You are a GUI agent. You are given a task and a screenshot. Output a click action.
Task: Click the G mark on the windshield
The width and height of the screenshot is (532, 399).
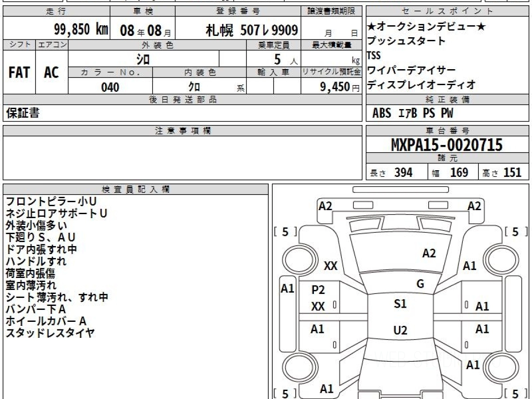point(420,284)
